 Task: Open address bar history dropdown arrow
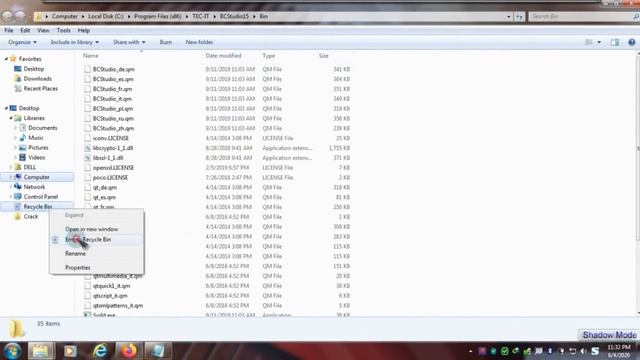[509, 17]
